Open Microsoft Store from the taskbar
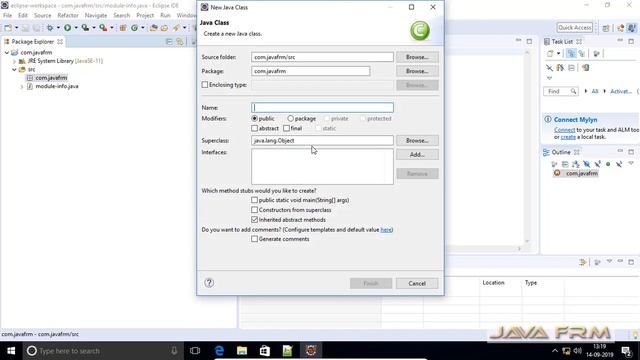The image size is (640, 360). (x=265, y=351)
